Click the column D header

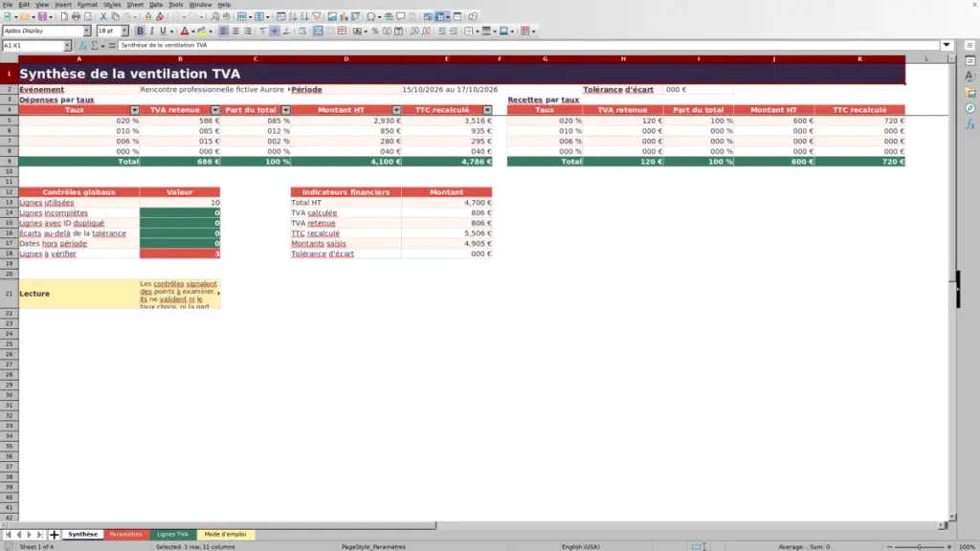tap(345, 58)
